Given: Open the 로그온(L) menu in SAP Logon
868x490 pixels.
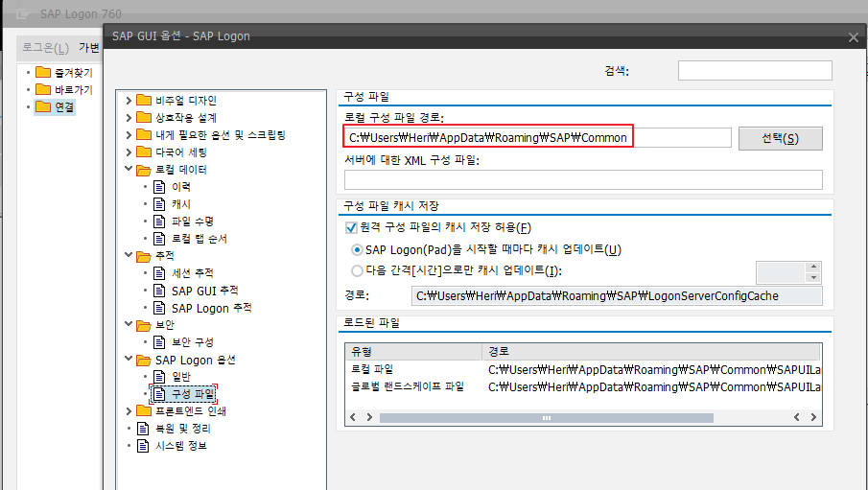Looking at the screenshot, I should 45,48.
